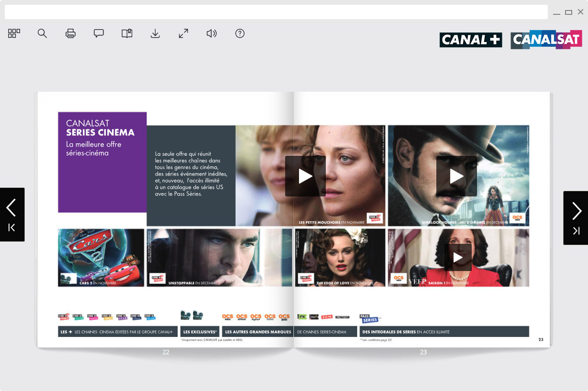
Task: Open the help panel
Action: (240, 33)
